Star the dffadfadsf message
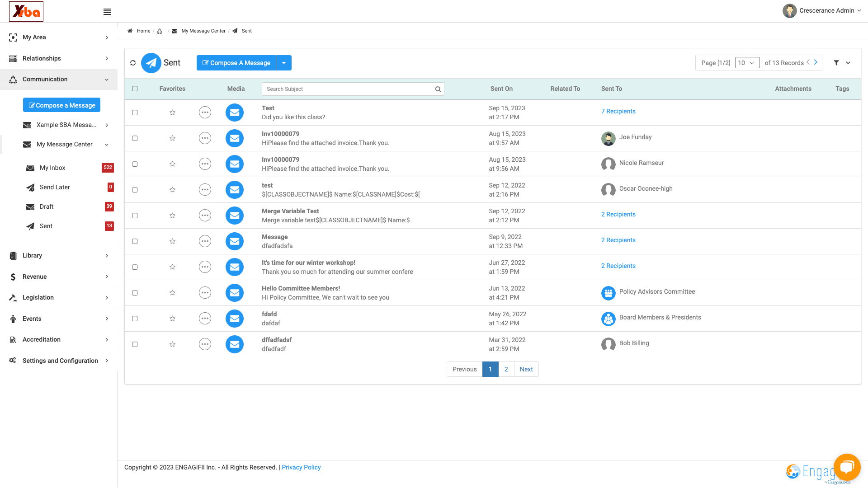 tap(172, 344)
